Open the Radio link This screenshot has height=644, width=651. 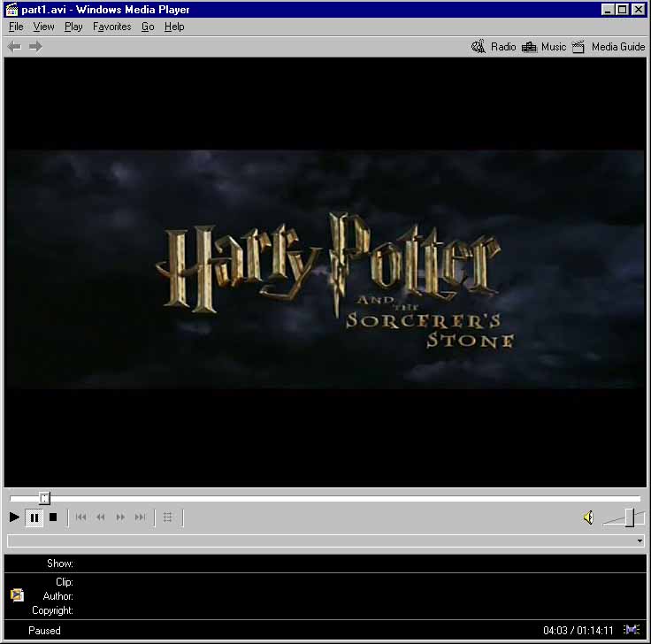pos(503,47)
